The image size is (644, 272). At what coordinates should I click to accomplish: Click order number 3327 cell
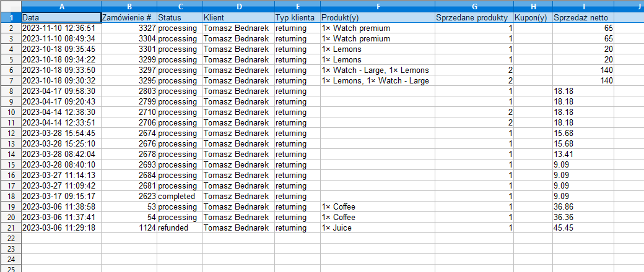tap(129, 28)
